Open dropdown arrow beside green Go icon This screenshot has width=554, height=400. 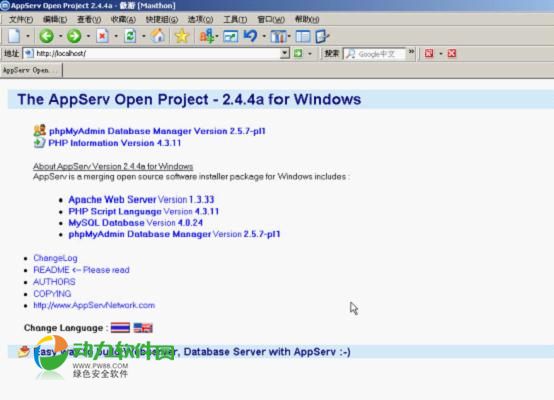point(310,54)
